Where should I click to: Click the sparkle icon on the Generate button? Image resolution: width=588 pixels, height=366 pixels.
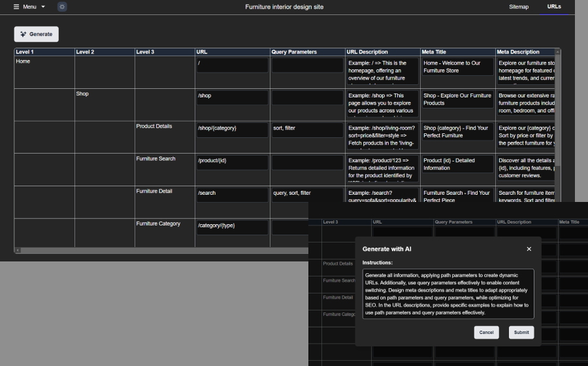point(24,34)
